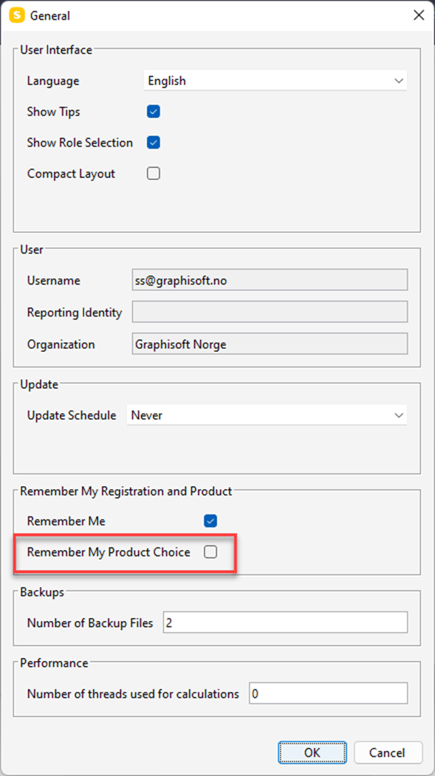
Task: Enable the Compact Layout checkbox
Action: point(153,174)
